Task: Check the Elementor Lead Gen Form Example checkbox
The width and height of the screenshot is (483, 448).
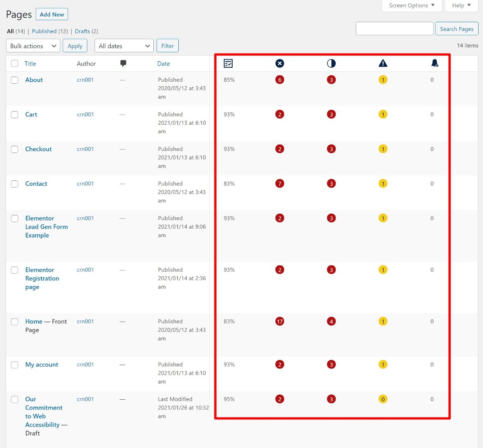Action: tap(14, 219)
